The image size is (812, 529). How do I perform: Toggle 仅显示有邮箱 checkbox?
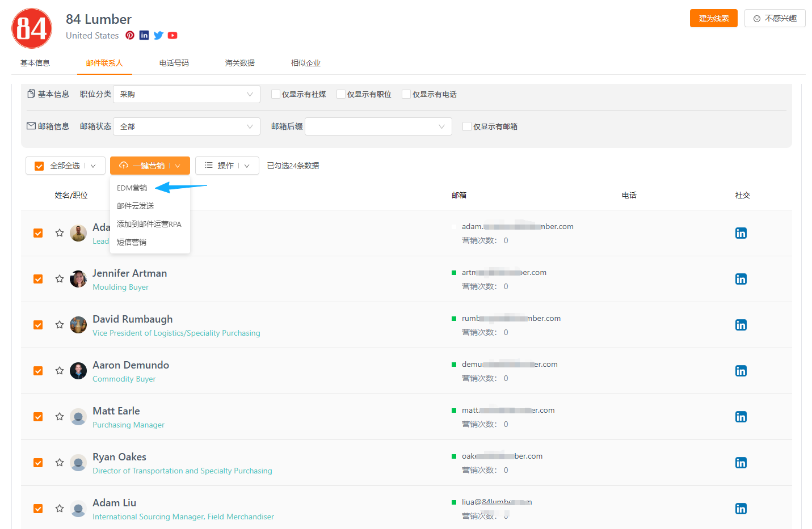tap(467, 126)
